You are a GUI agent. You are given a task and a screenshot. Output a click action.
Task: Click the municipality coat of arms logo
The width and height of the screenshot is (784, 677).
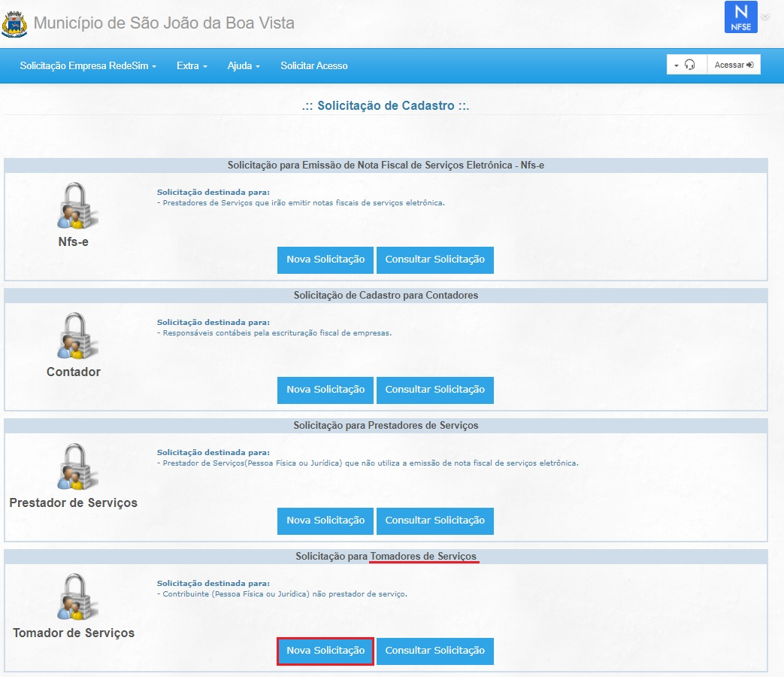[x=14, y=23]
